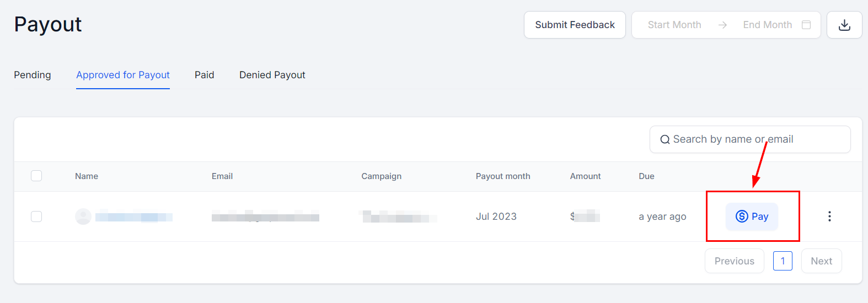Click the calendar icon in date range
This screenshot has height=303, width=868.
[x=806, y=25]
